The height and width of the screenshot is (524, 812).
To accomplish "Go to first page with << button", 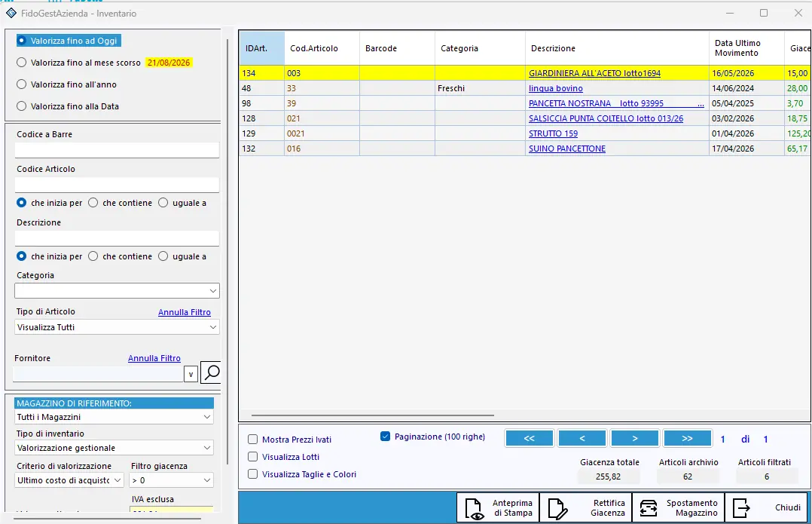I will (x=530, y=439).
